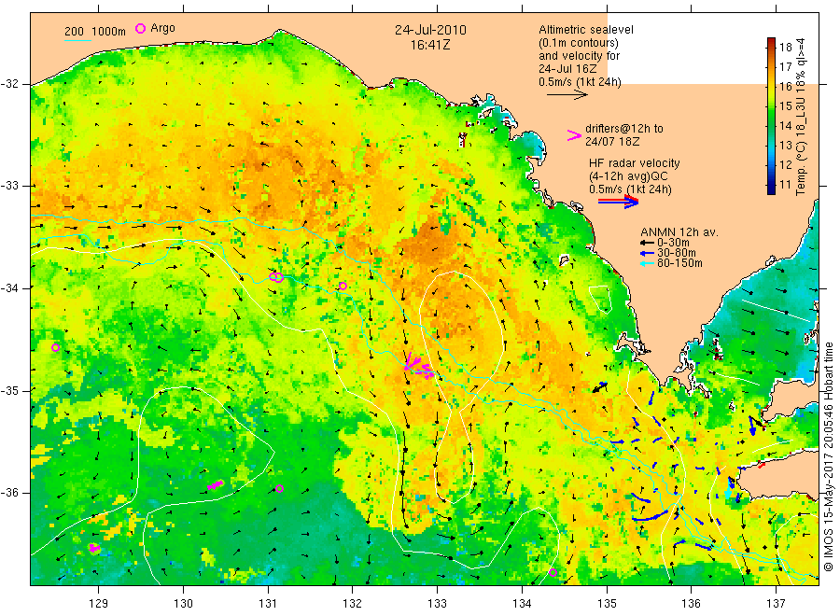The height and width of the screenshot is (616, 840).
Task: Click the temperature color bar near 15
Action: pyautogui.click(x=771, y=106)
